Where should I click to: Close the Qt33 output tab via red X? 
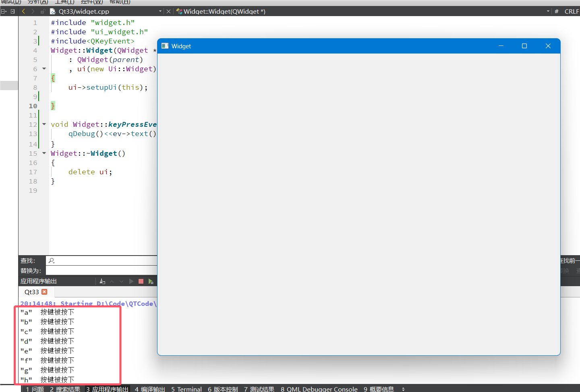pos(44,292)
